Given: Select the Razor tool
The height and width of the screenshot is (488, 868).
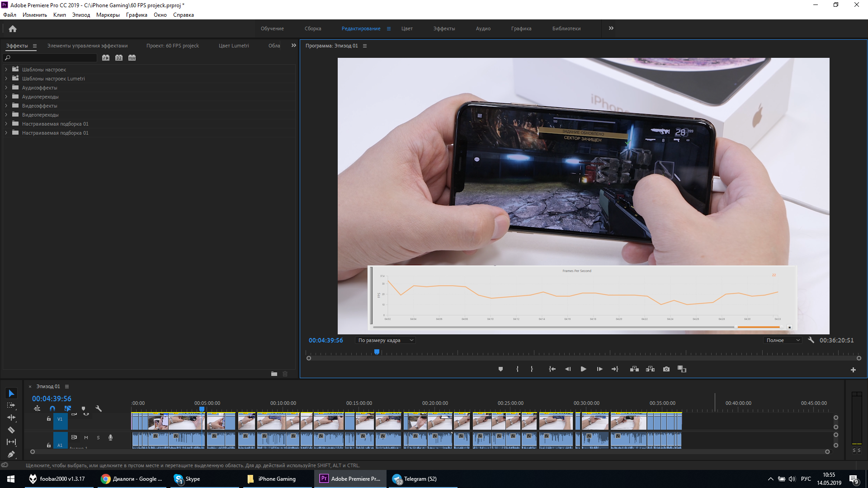Looking at the screenshot, I should (x=11, y=430).
